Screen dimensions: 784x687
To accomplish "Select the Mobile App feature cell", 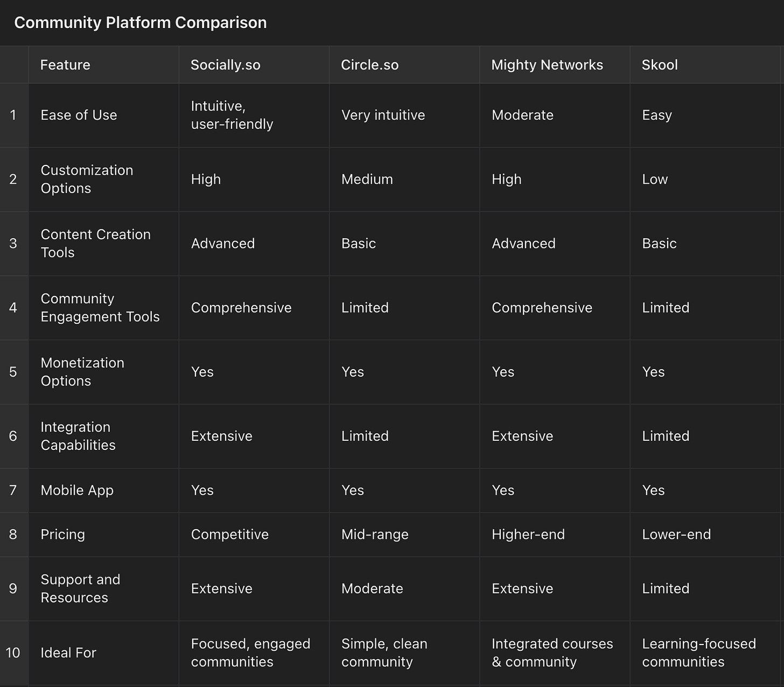I will [x=77, y=490].
